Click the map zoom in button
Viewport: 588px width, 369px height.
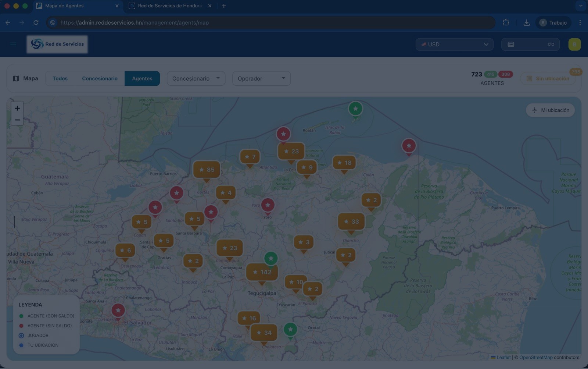pos(17,108)
